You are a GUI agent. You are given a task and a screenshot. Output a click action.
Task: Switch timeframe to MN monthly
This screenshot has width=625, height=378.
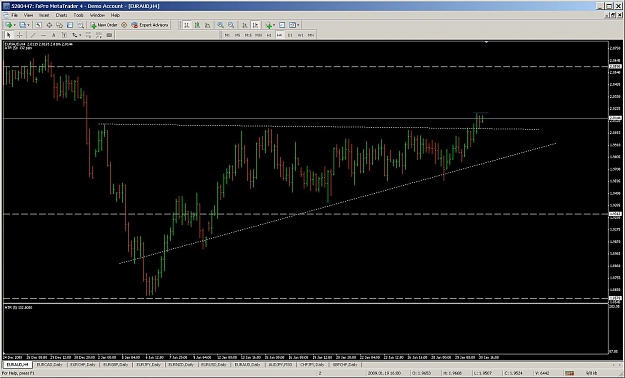(x=311, y=35)
